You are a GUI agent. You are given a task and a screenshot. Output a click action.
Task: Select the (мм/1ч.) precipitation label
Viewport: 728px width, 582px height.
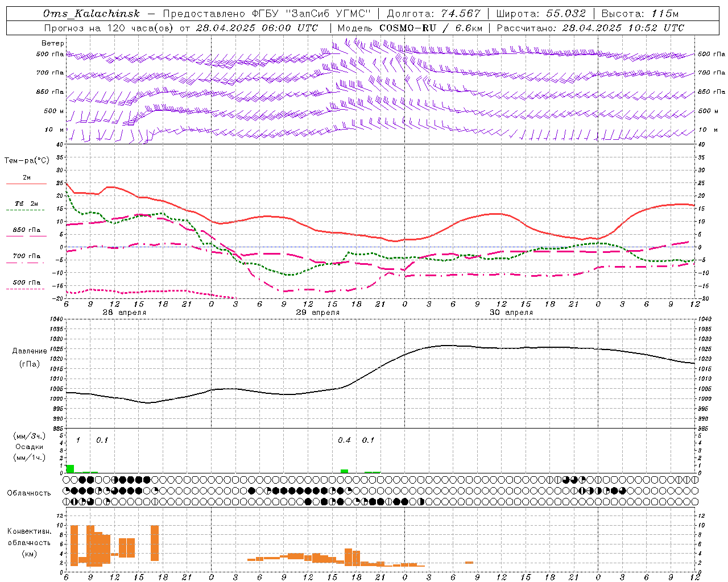(30, 457)
